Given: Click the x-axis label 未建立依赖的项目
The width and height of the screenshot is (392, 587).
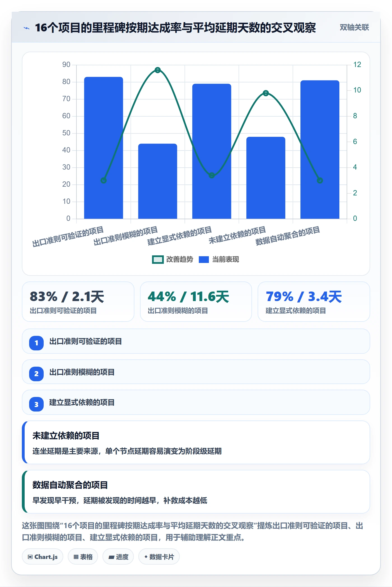Looking at the screenshot, I should click(237, 235).
